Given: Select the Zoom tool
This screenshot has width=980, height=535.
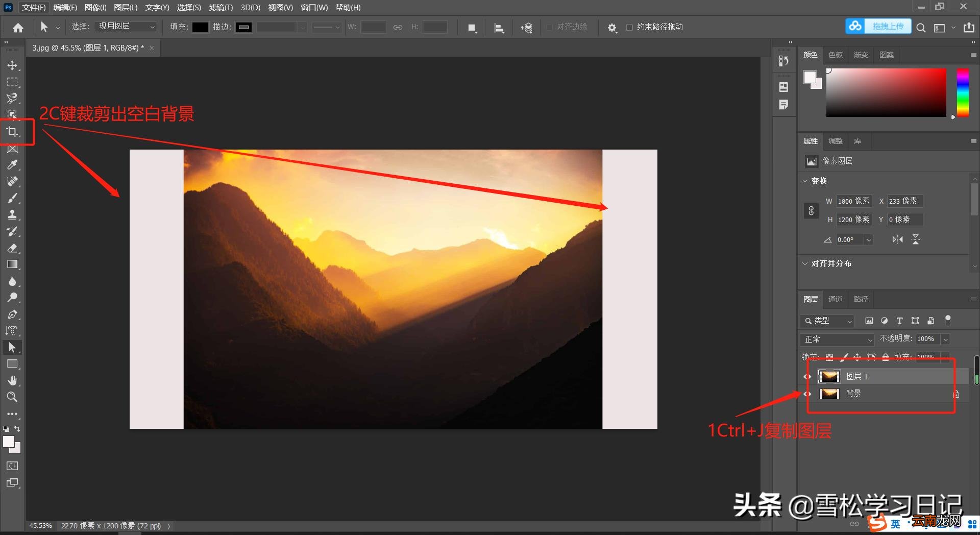Looking at the screenshot, I should pos(12,397).
